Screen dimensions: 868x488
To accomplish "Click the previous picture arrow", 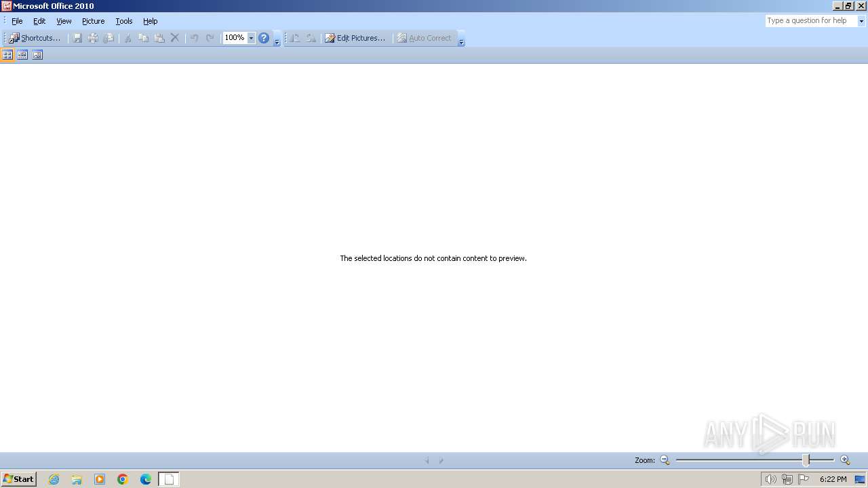I will (x=427, y=460).
